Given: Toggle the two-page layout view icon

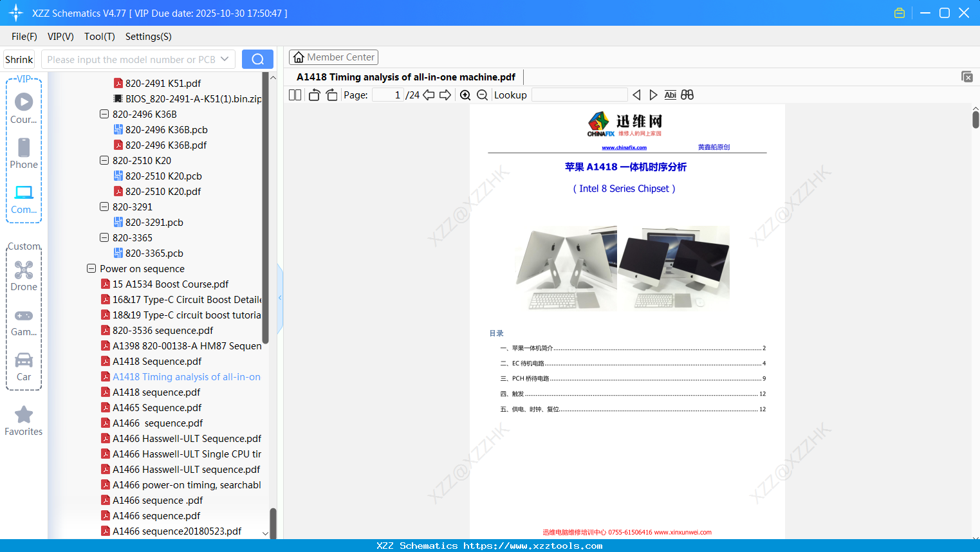Looking at the screenshot, I should pyautogui.click(x=295, y=95).
